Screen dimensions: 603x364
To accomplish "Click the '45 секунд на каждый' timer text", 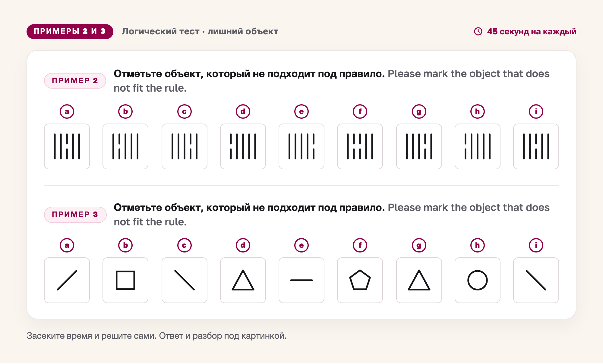I will [532, 31].
